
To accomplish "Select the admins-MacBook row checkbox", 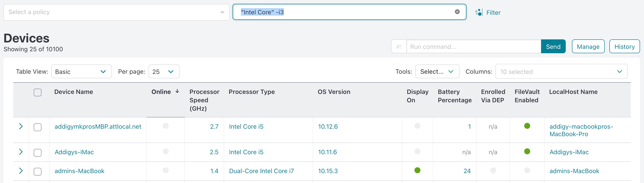I will click(37, 172).
